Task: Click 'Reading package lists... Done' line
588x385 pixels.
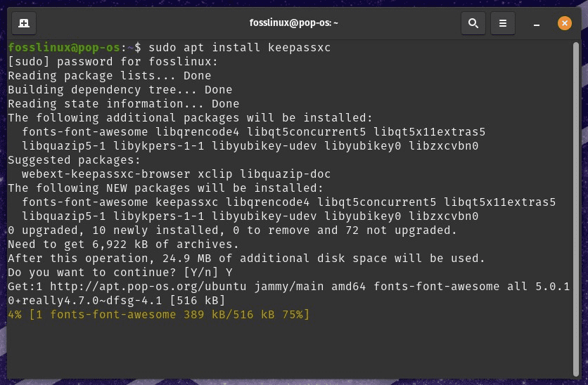Action: pyautogui.click(x=109, y=76)
